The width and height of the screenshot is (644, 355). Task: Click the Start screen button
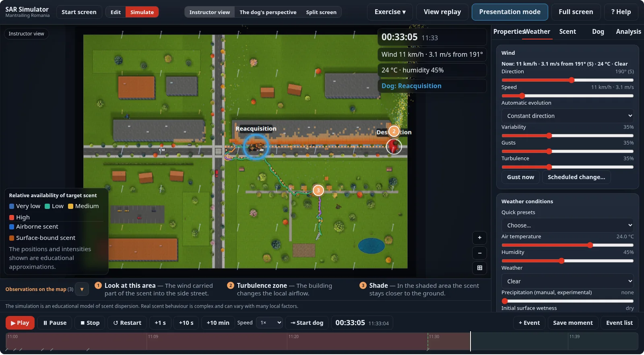[79, 12]
